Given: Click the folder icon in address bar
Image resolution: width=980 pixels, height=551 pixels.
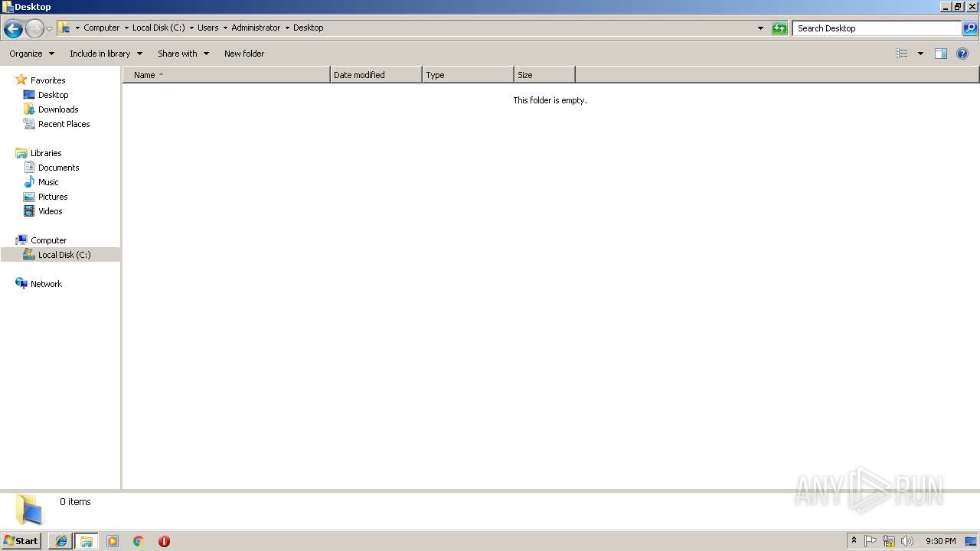Looking at the screenshot, I should click(65, 28).
